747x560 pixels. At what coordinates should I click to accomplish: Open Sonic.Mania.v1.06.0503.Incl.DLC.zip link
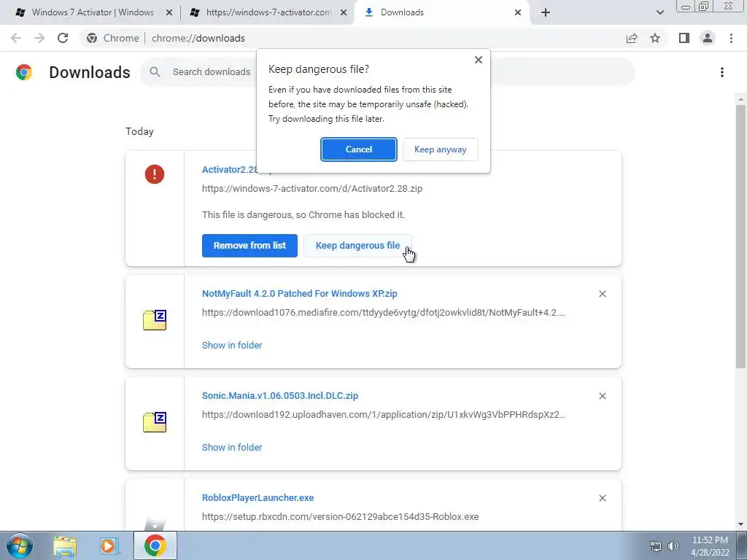pyautogui.click(x=280, y=396)
